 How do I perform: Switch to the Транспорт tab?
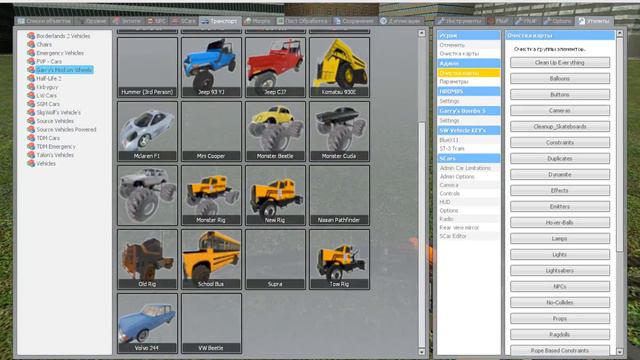pos(220,21)
